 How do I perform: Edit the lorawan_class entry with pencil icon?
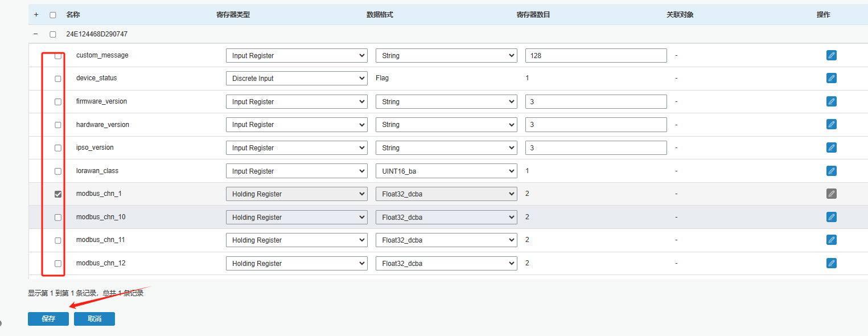tap(831, 171)
